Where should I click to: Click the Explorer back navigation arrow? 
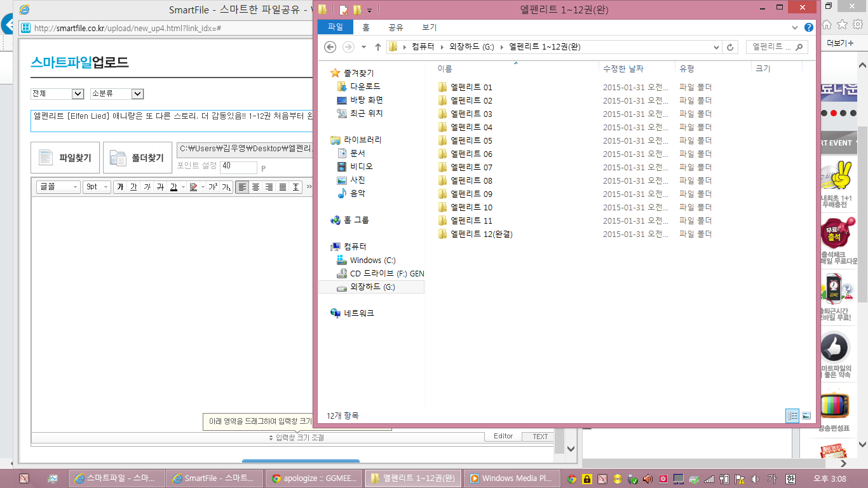[330, 47]
